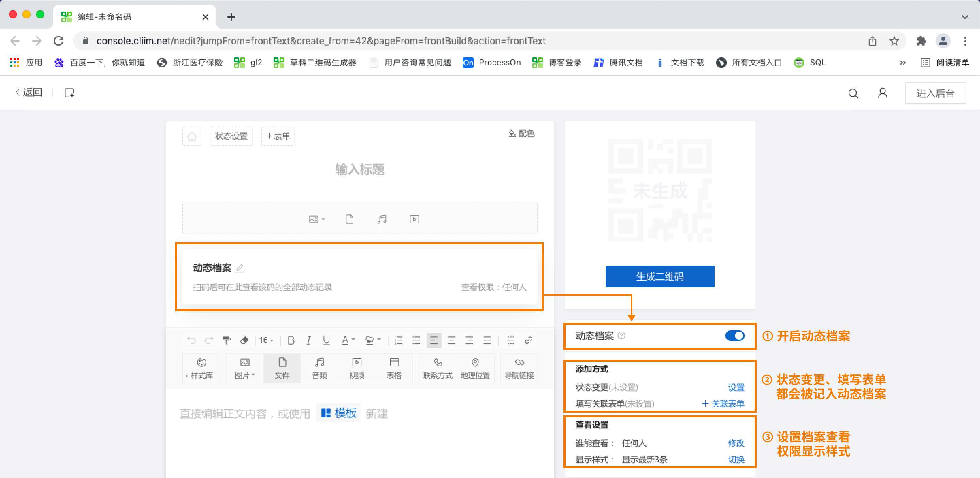This screenshot has width=980, height=478.
Task: Click the eraser clear-format icon
Action: [x=244, y=340]
